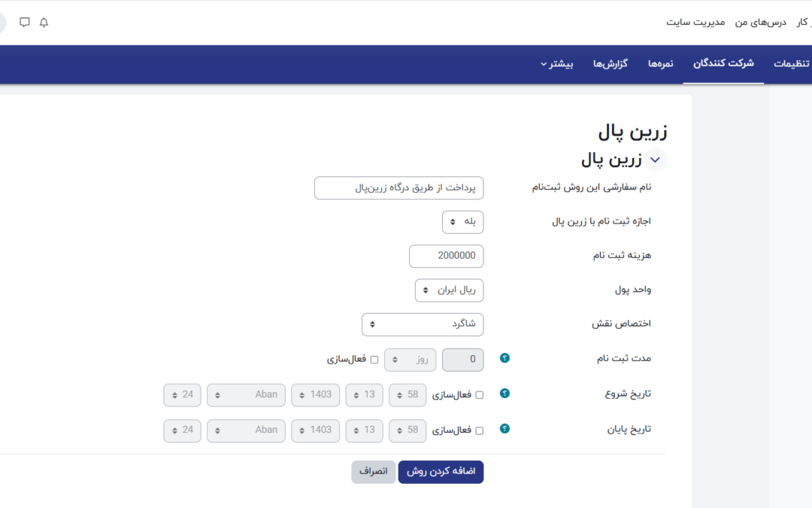This screenshot has width=812, height=508.
Task: Collapse the زرین پال section chevron
Action: [656, 160]
